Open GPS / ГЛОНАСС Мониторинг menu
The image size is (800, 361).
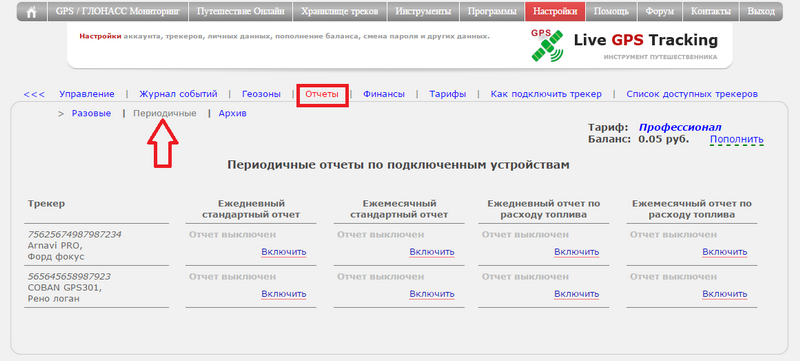click(118, 12)
